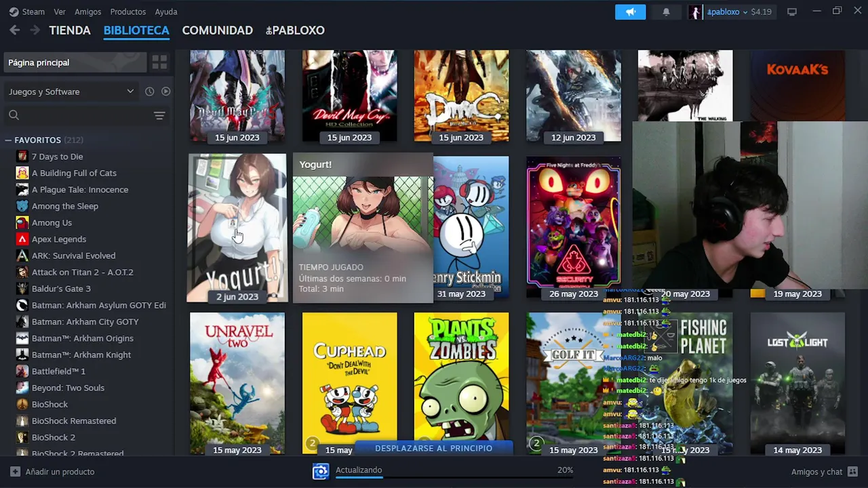Image resolution: width=868 pixels, height=488 pixels.
Task: Open the Lost Light game cover
Action: tap(797, 383)
